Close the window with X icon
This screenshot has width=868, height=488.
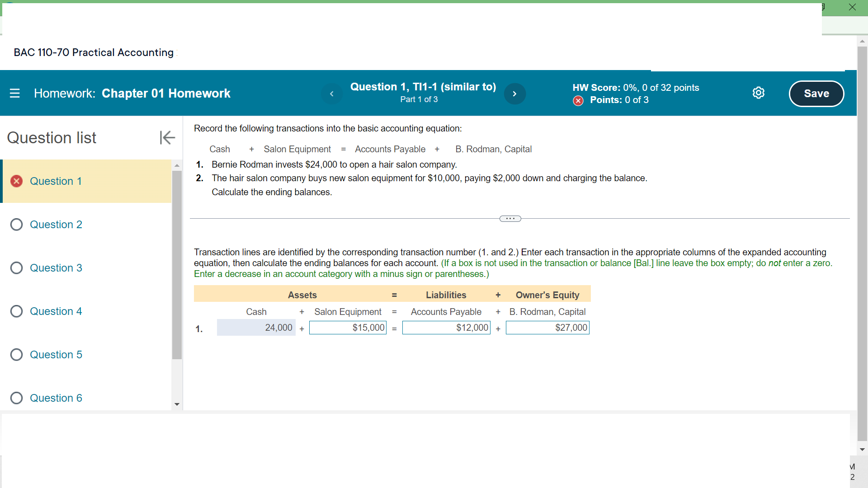pos(852,7)
